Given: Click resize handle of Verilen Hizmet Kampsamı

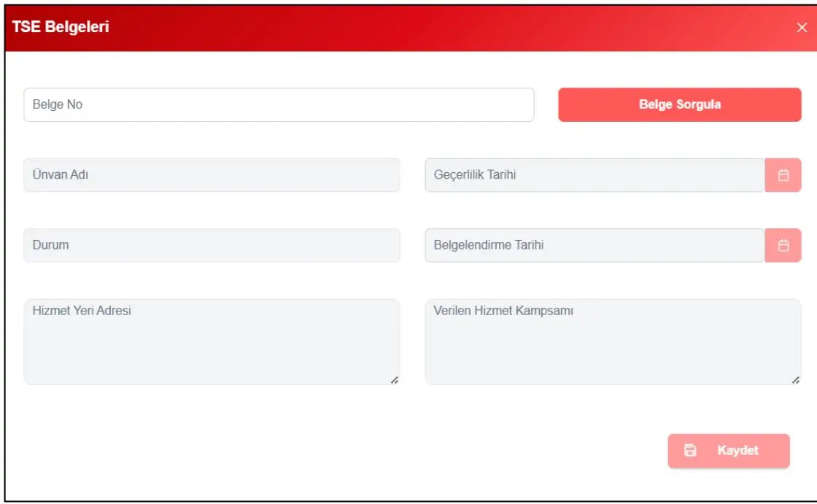Looking at the screenshot, I should (x=796, y=380).
